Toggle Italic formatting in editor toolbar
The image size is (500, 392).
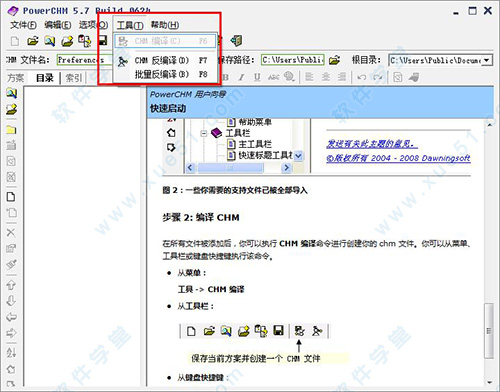(241, 78)
